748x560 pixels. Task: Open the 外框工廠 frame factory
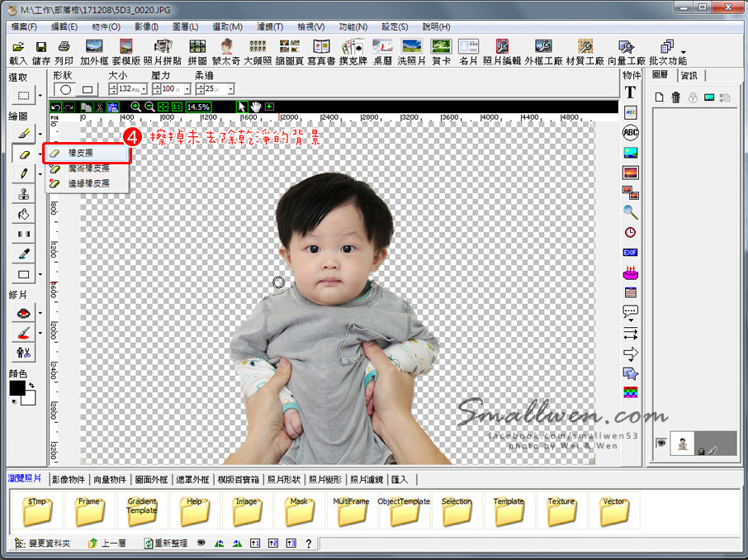[x=543, y=53]
